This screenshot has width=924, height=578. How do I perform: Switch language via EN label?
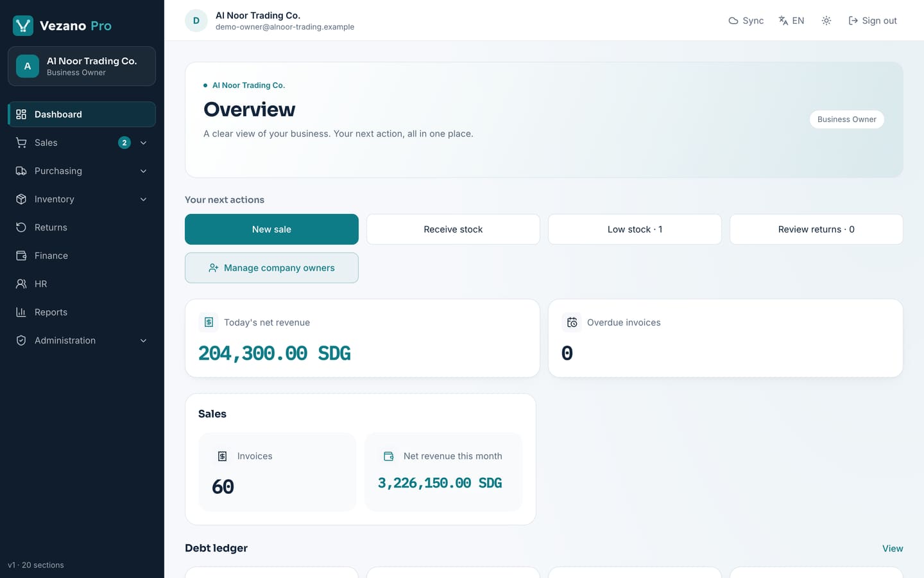pos(798,21)
